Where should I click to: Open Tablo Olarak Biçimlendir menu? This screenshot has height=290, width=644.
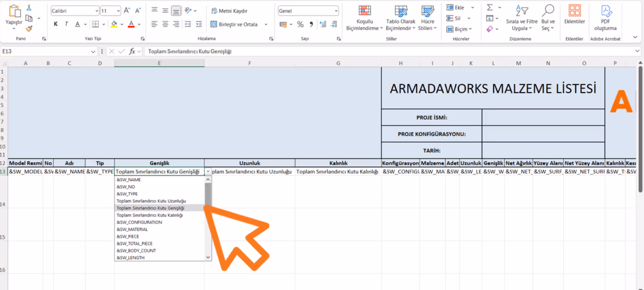[401, 18]
